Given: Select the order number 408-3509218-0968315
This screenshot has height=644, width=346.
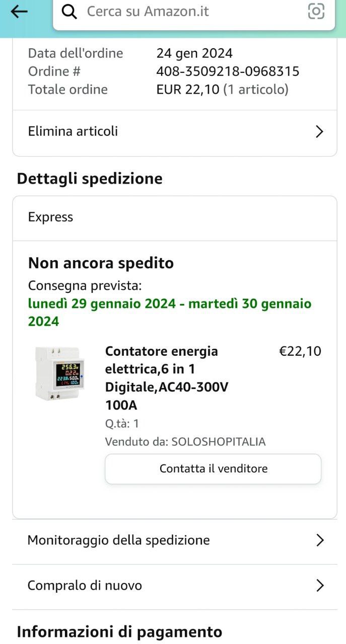Looking at the screenshot, I should click(x=228, y=71).
